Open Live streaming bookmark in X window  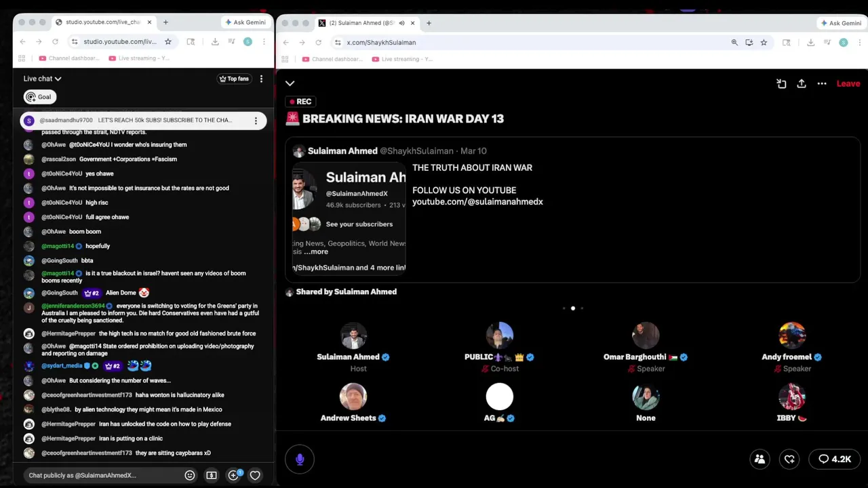click(401, 59)
